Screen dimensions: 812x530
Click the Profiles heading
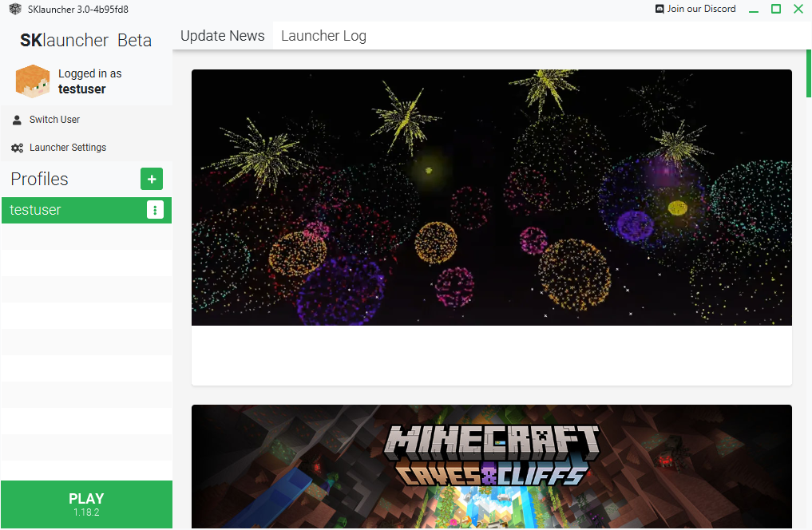click(x=39, y=179)
